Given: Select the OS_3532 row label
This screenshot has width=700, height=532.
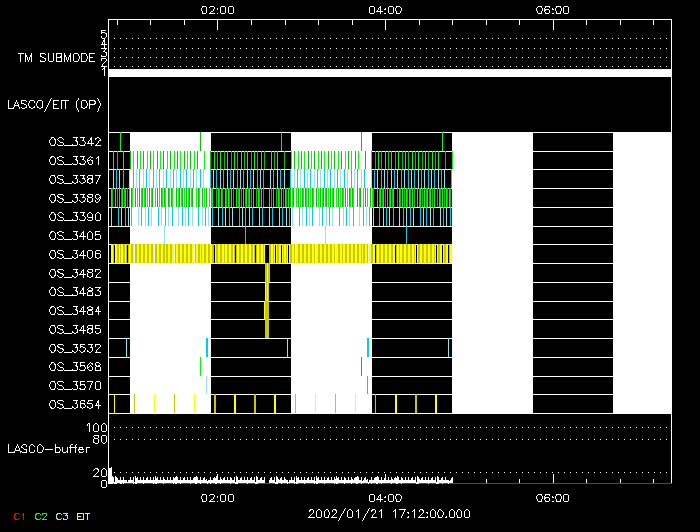Looking at the screenshot, I should (75, 348).
